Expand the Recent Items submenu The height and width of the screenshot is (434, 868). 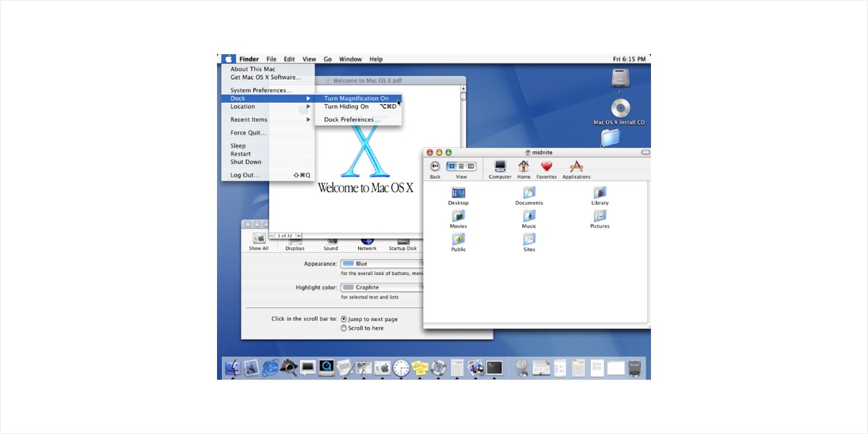268,119
